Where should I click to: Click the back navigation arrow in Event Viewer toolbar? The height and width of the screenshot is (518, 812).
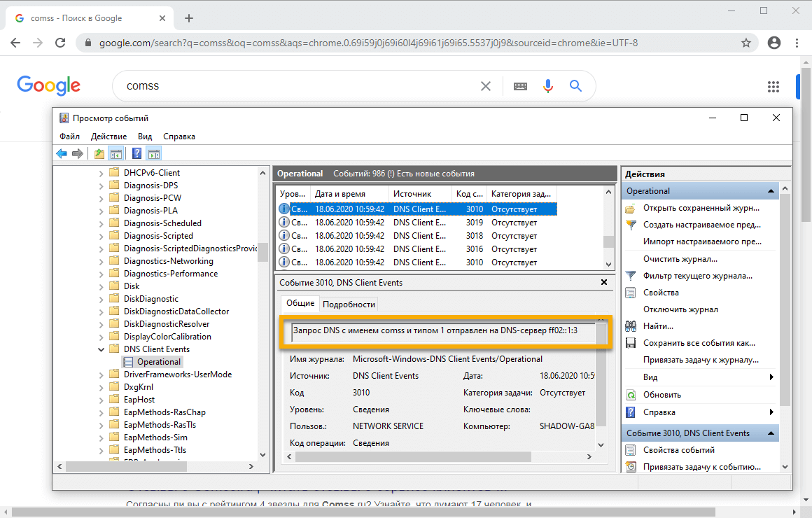62,153
